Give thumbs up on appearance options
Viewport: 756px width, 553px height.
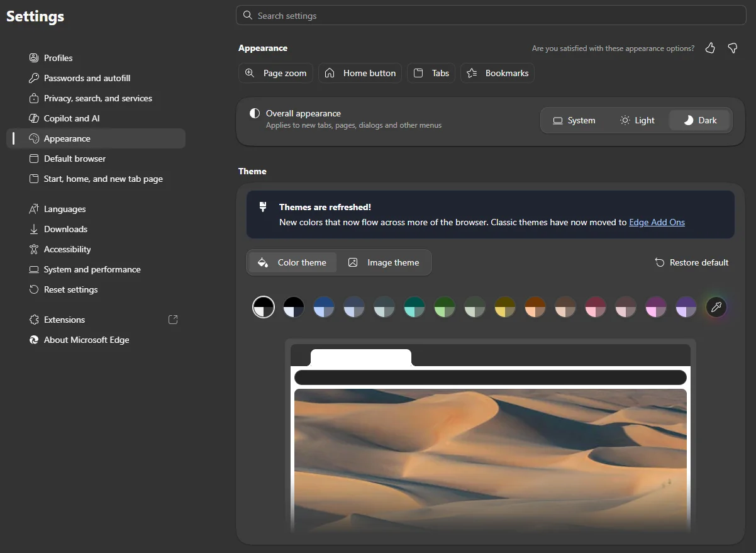(710, 48)
